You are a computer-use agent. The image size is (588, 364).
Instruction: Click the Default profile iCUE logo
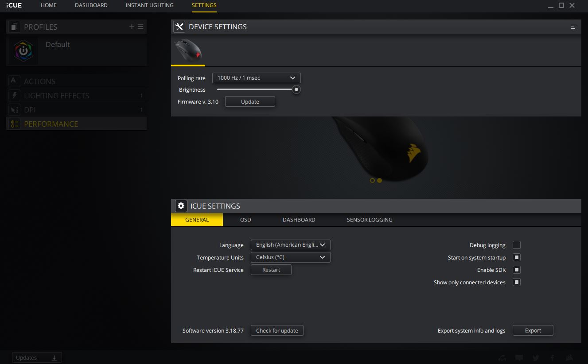pos(23,51)
